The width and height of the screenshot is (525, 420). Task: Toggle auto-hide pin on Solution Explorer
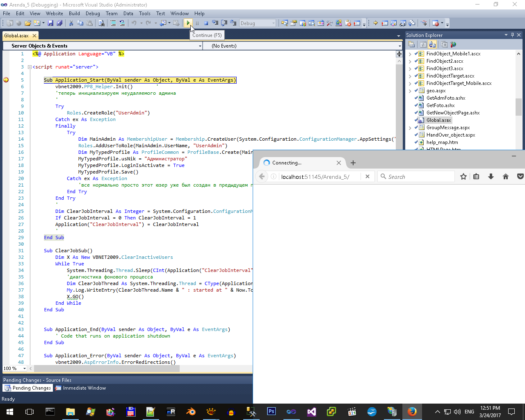tap(512, 35)
